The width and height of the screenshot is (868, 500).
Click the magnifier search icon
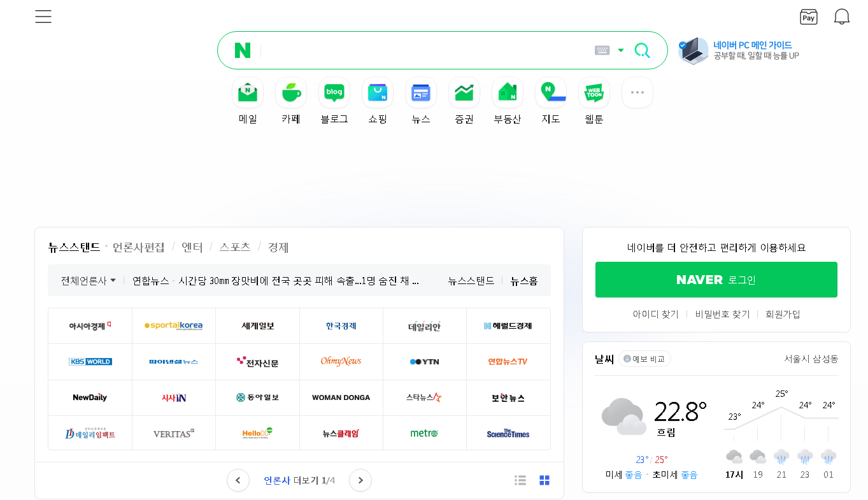click(x=643, y=50)
